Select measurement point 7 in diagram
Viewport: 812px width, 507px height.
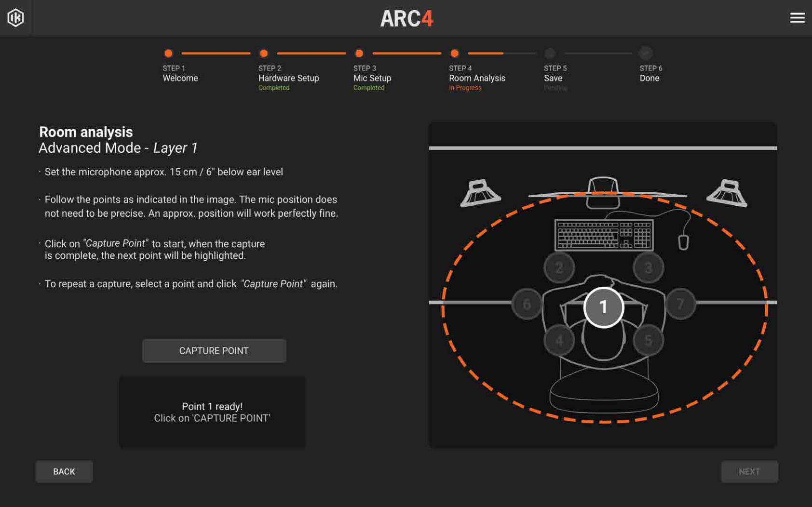680,304
